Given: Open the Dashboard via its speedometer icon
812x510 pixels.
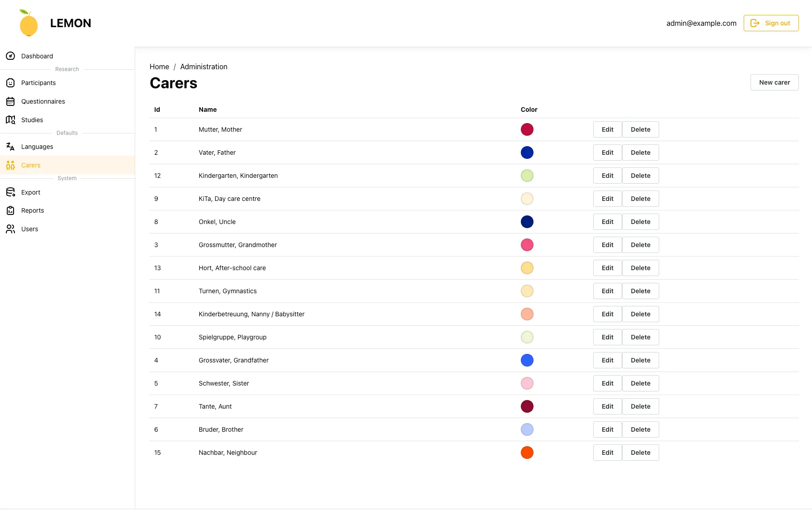Looking at the screenshot, I should [10, 56].
